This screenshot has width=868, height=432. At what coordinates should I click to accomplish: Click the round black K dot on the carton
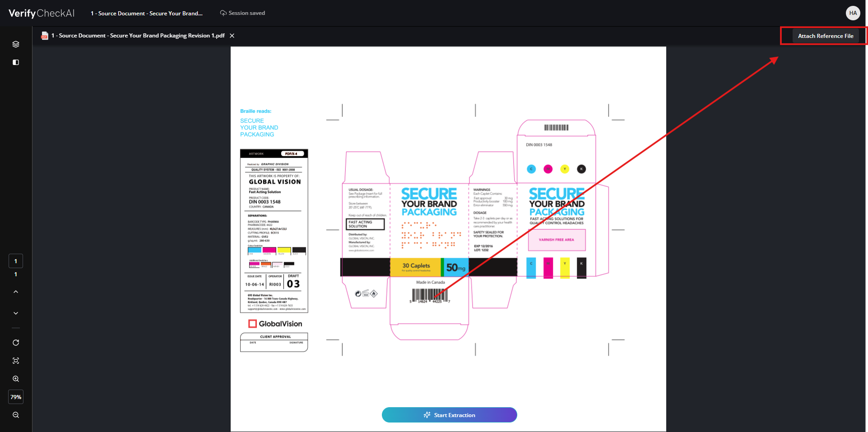point(581,169)
